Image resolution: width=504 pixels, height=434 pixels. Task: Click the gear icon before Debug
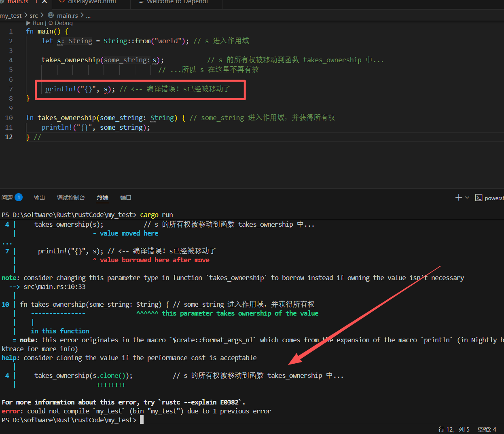[x=51, y=23]
